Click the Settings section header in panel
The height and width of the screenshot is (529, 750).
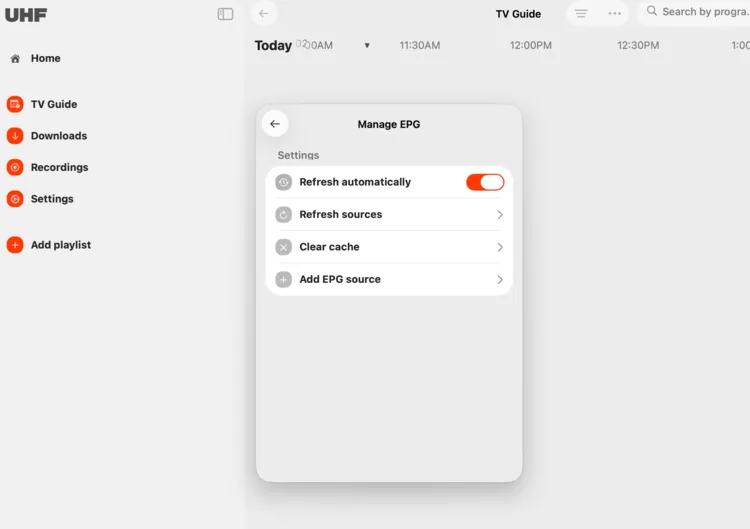point(298,155)
